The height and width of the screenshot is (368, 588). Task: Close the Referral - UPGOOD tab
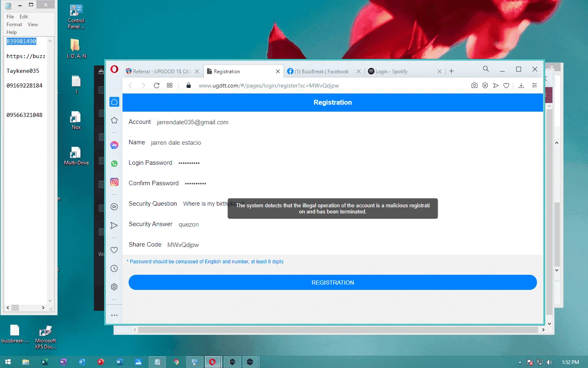tap(197, 71)
